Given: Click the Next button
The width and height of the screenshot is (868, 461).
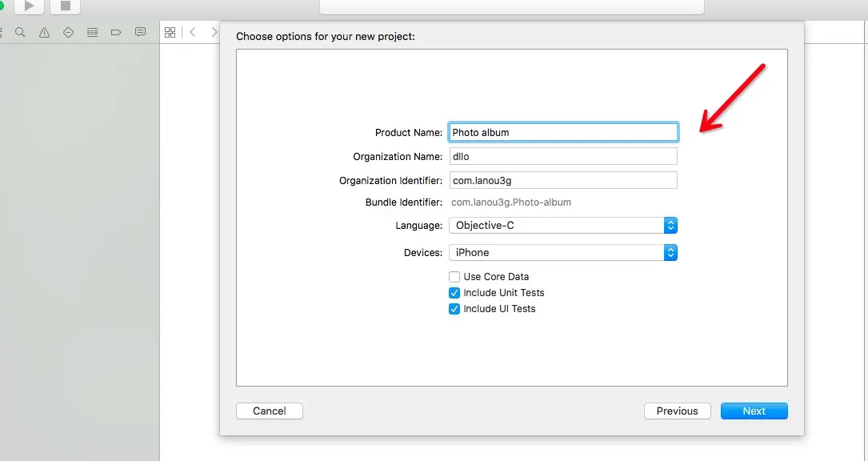Looking at the screenshot, I should (754, 411).
